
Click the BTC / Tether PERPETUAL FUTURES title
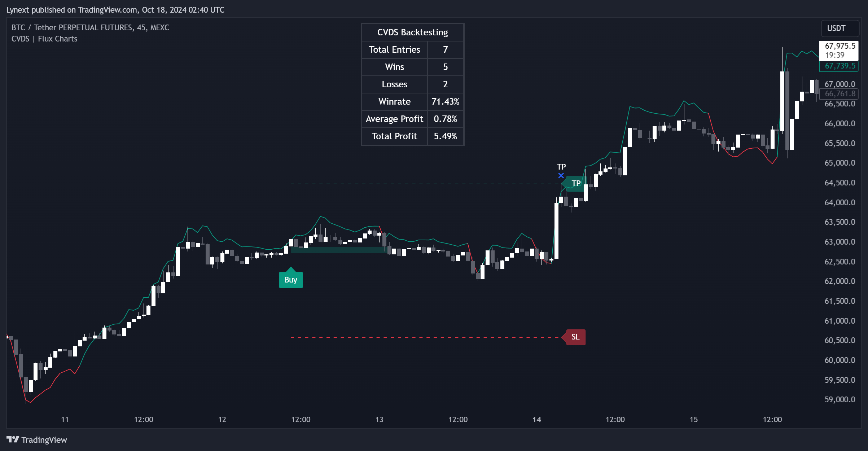(x=90, y=28)
